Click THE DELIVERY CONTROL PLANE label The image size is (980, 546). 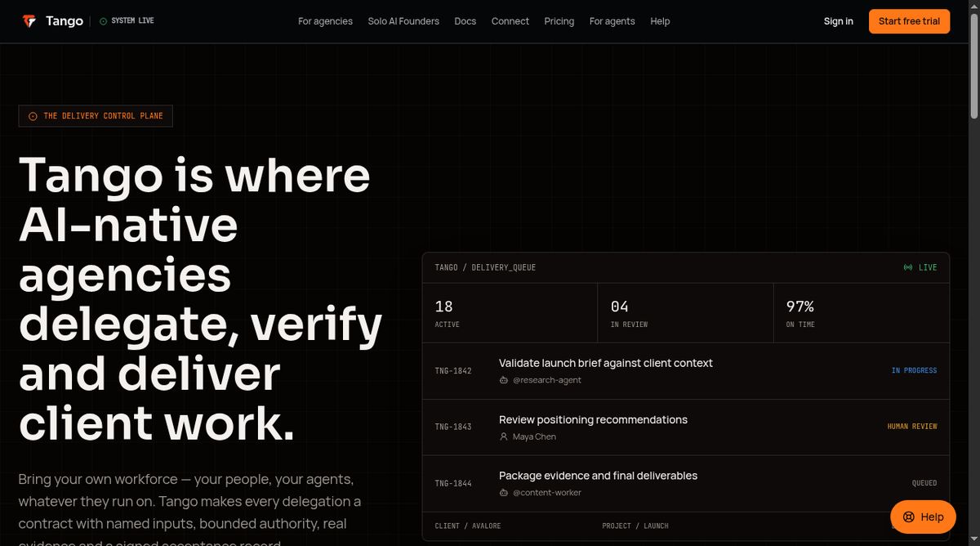(104, 116)
